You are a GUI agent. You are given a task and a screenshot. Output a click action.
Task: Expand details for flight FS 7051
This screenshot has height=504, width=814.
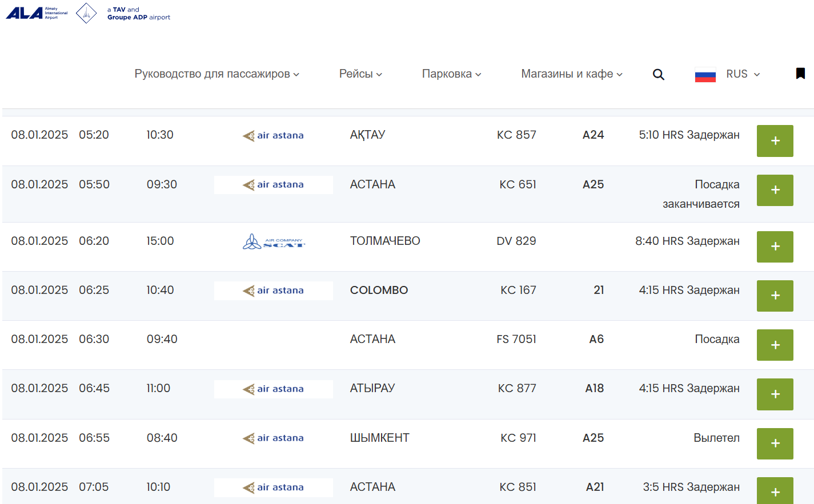tap(775, 345)
